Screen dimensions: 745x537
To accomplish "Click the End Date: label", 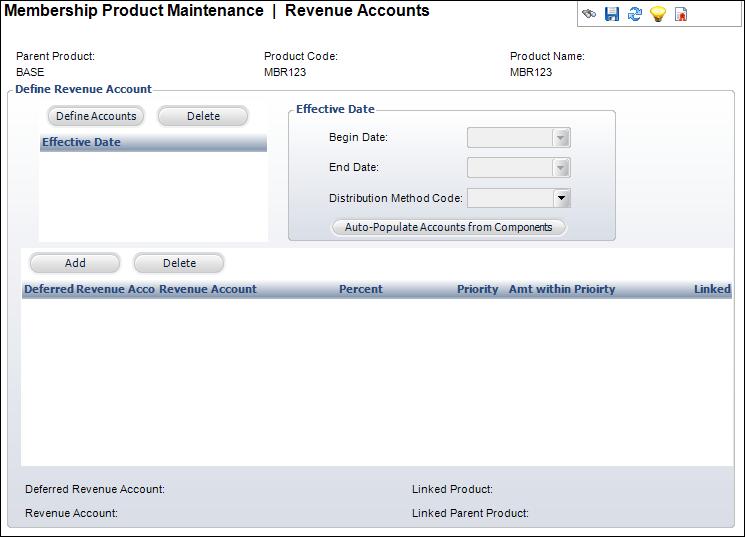I will [x=353, y=167].
